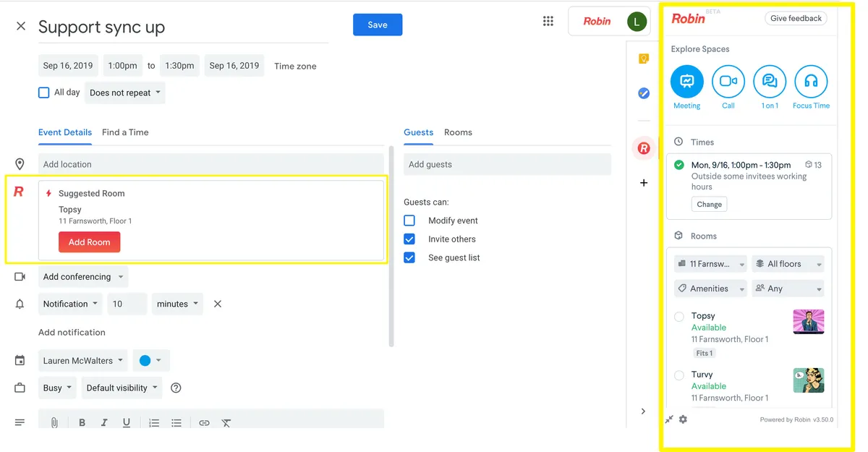
Task: Click the Add guests field
Action: coord(507,164)
